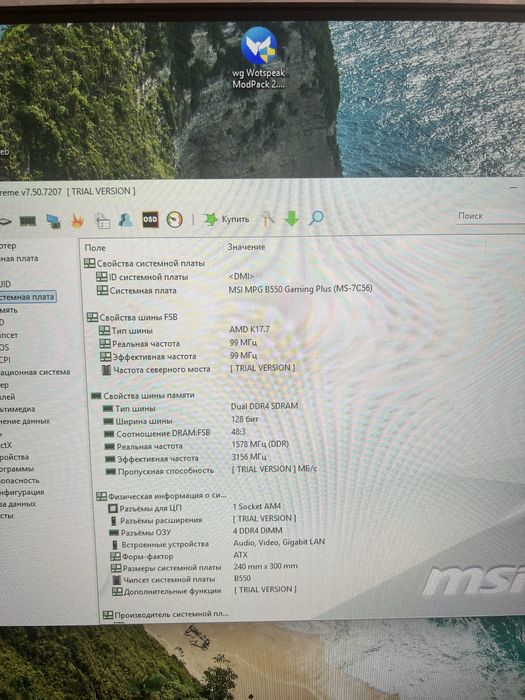Open the wg Wotspeak ModPack desktop shortcut

click(x=258, y=58)
